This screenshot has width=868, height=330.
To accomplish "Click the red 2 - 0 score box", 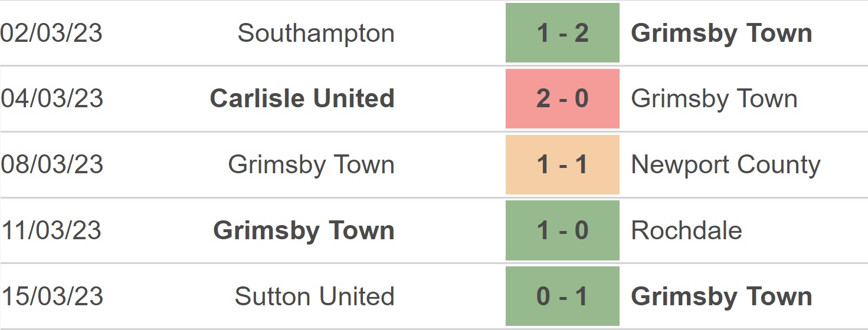I will 562,98.
